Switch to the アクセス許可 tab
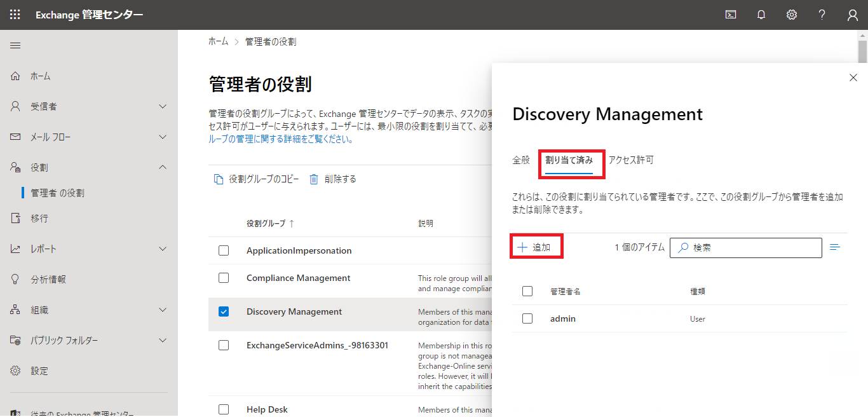The height and width of the screenshot is (417, 868). pos(630,160)
